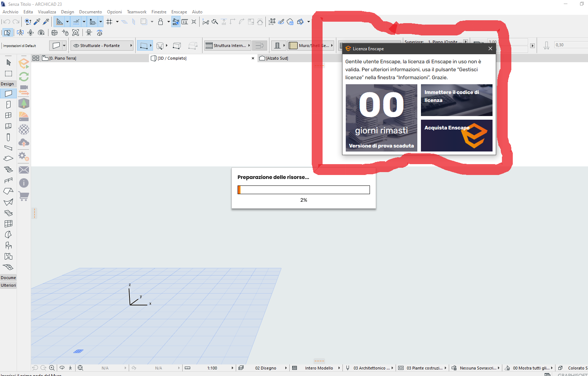Expand the Ulteriori toolbox section

tap(8, 285)
